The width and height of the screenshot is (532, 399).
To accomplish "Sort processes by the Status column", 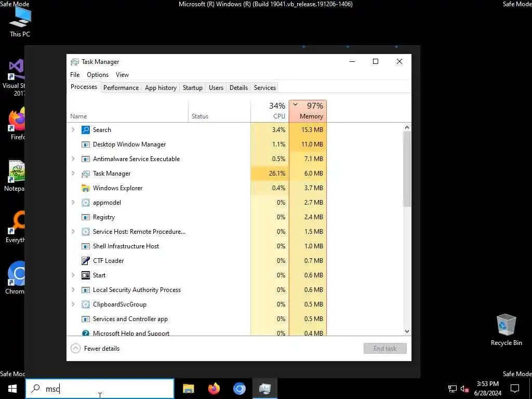I will click(x=219, y=111).
